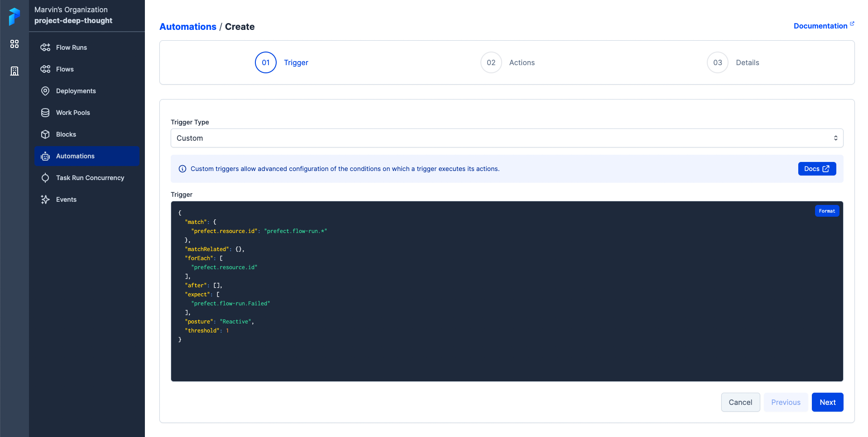Screen dimensions: 868x437
Task: Jump to step 03 Details
Action: [733, 62]
